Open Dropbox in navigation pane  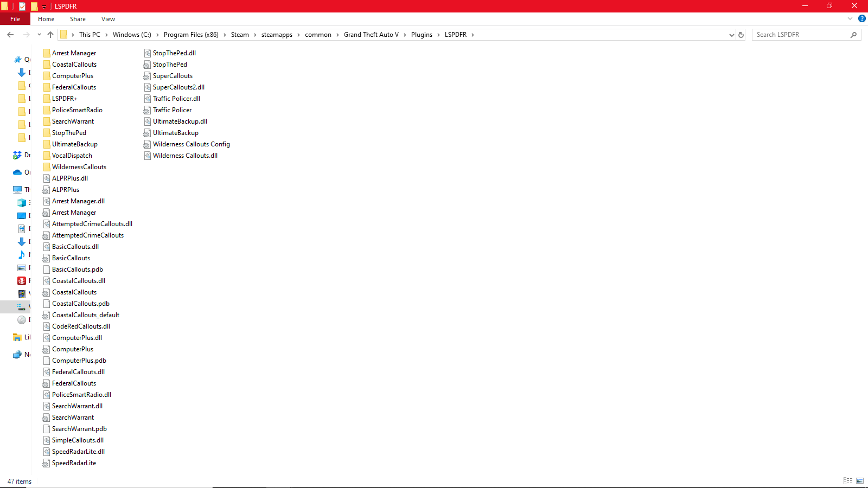22,155
